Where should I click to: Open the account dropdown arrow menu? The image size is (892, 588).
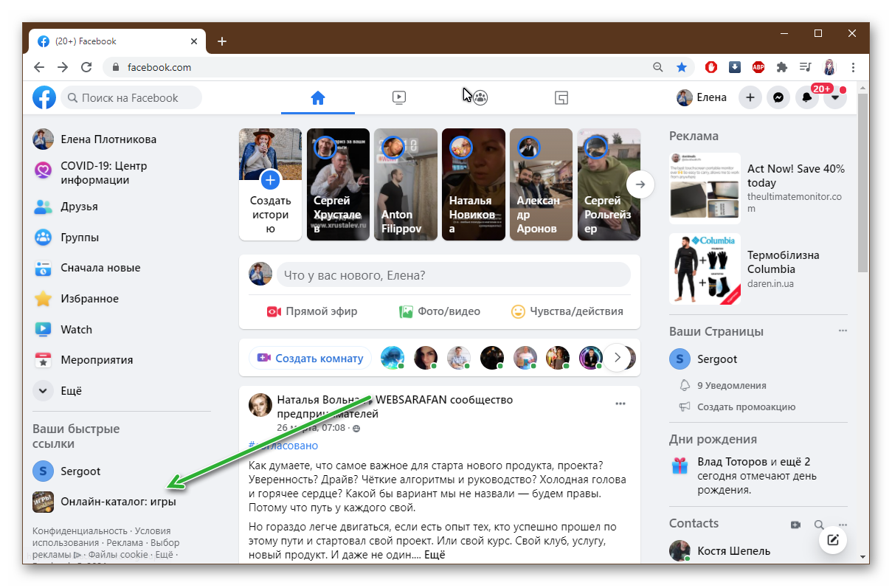pyautogui.click(x=835, y=97)
